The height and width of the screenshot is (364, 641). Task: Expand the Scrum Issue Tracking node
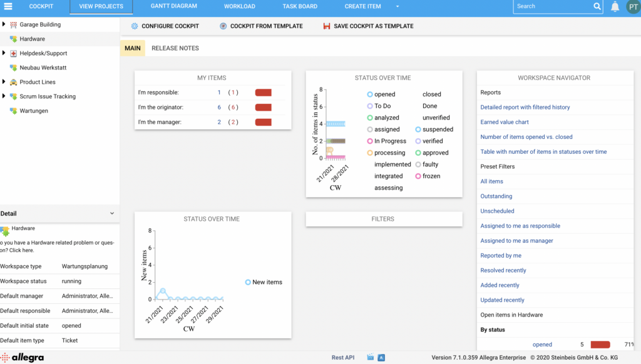click(x=4, y=96)
